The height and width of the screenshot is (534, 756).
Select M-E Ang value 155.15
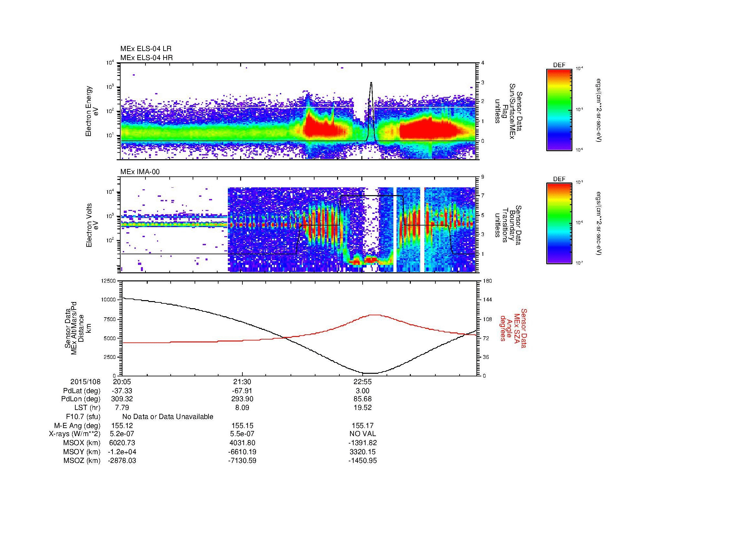242,426
